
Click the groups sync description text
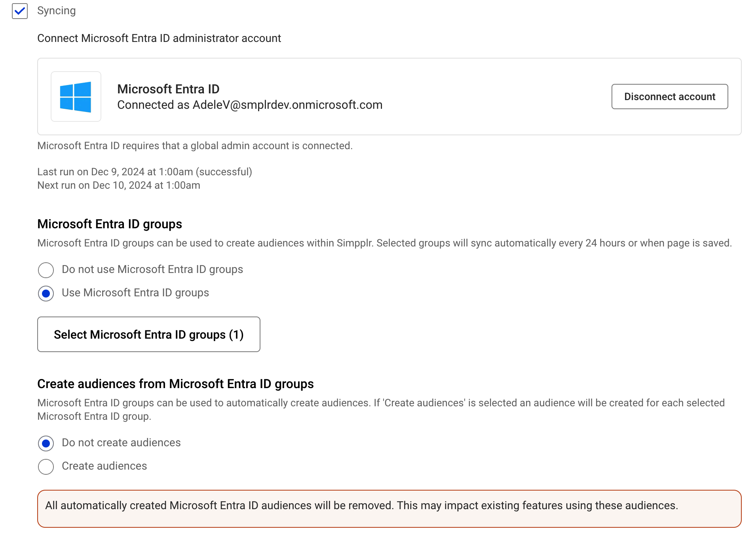pos(384,243)
